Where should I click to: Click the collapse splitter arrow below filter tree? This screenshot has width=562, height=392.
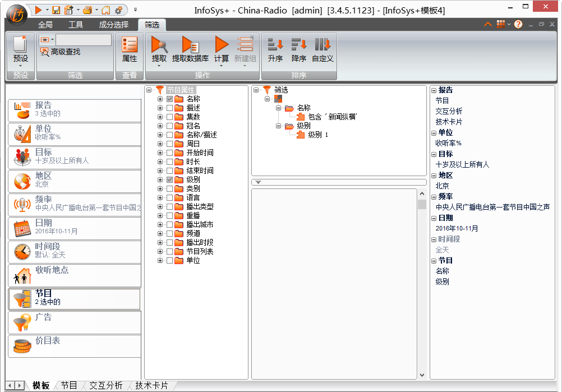(x=258, y=182)
